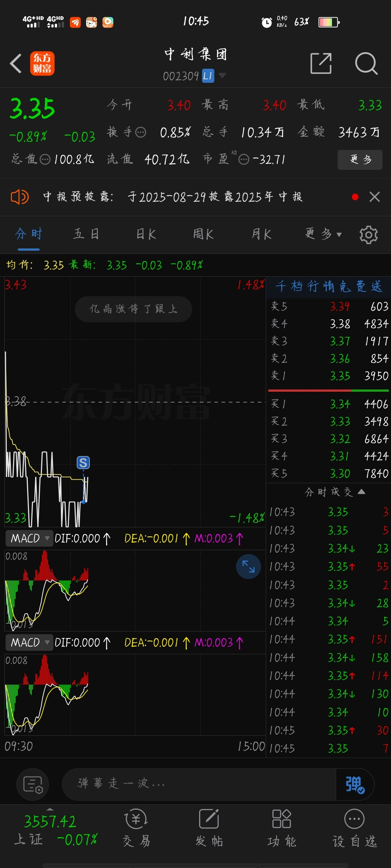Select 买1 order row at 3.34

coord(329,404)
